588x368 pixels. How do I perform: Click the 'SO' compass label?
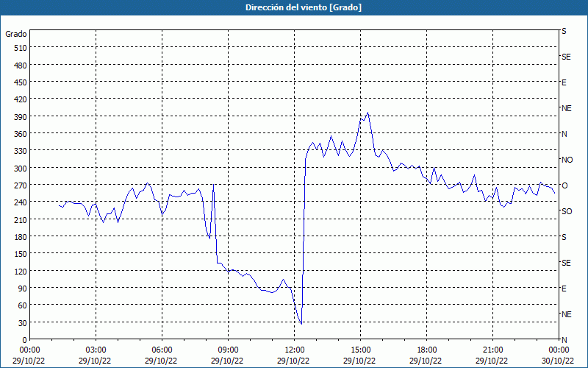tap(567, 212)
